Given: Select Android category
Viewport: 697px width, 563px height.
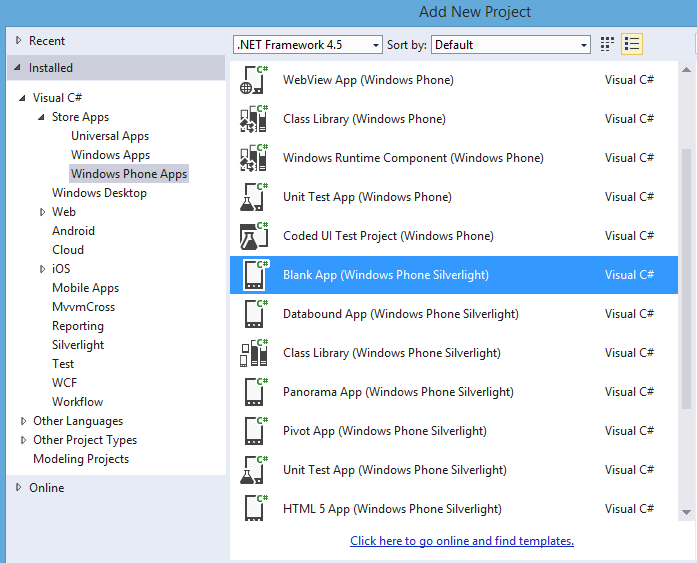Looking at the screenshot, I should point(73,231).
